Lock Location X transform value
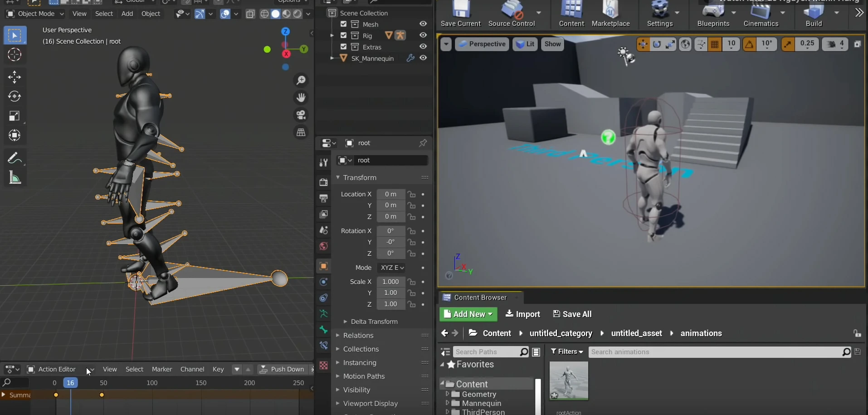This screenshot has width=868, height=415. coord(411,194)
